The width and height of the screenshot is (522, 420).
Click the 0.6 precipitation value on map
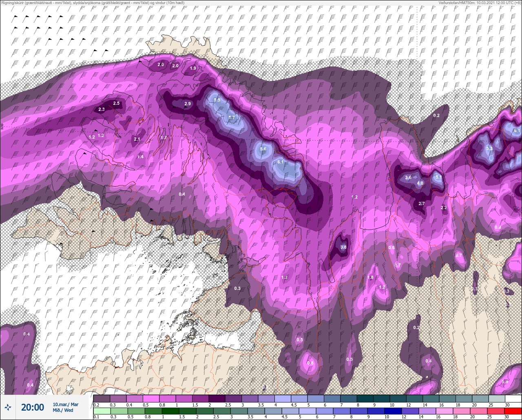pyautogui.click(x=391, y=248)
